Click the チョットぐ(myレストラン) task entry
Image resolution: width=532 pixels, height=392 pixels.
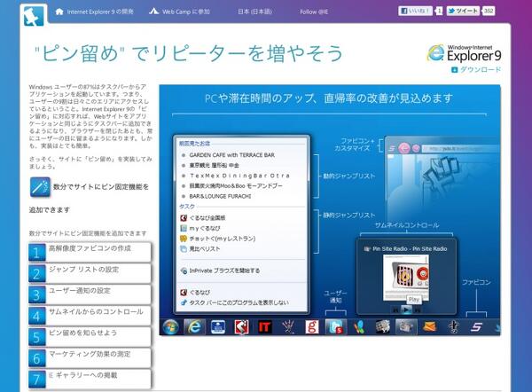click(x=217, y=239)
